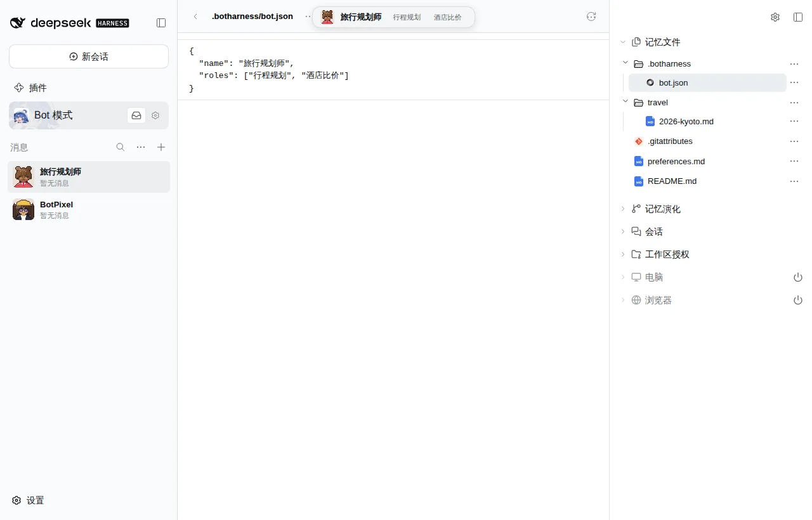Open more options for preferences.md
The image size is (812, 520).
tap(794, 161)
